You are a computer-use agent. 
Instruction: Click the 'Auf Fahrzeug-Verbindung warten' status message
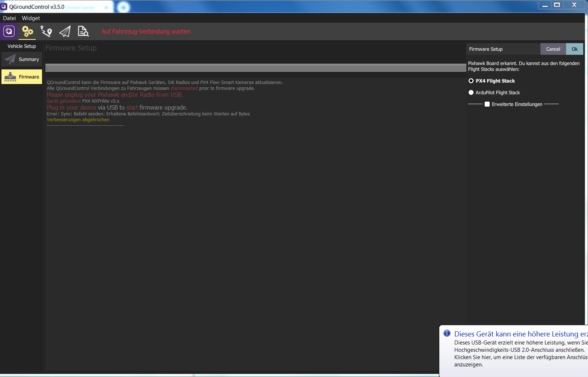(146, 31)
